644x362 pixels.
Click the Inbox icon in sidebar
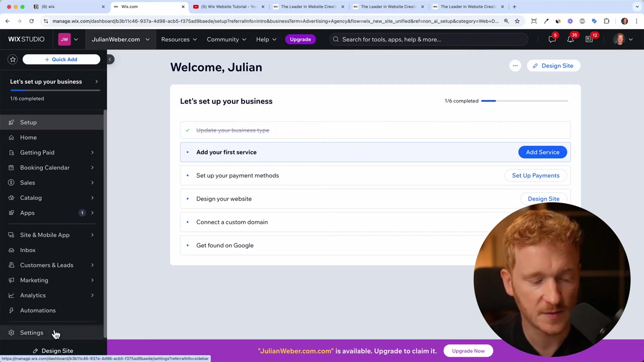pos(11,250)
